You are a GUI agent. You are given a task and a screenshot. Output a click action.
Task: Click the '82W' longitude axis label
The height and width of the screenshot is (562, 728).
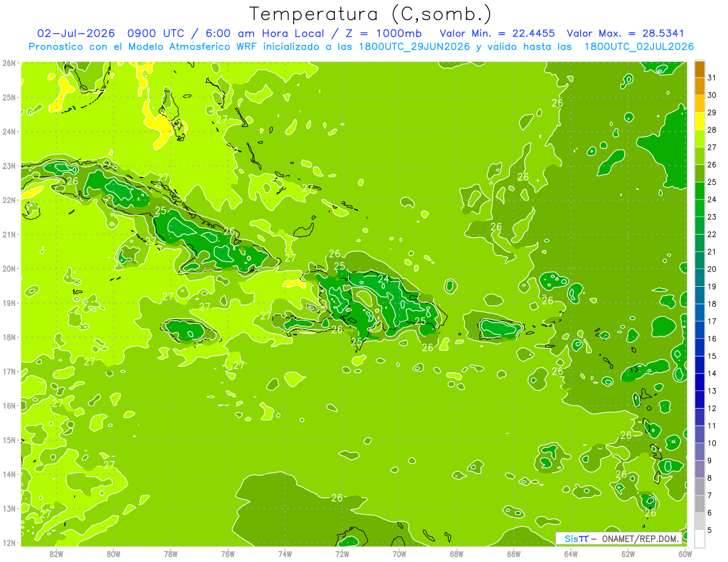click(56, 554)
